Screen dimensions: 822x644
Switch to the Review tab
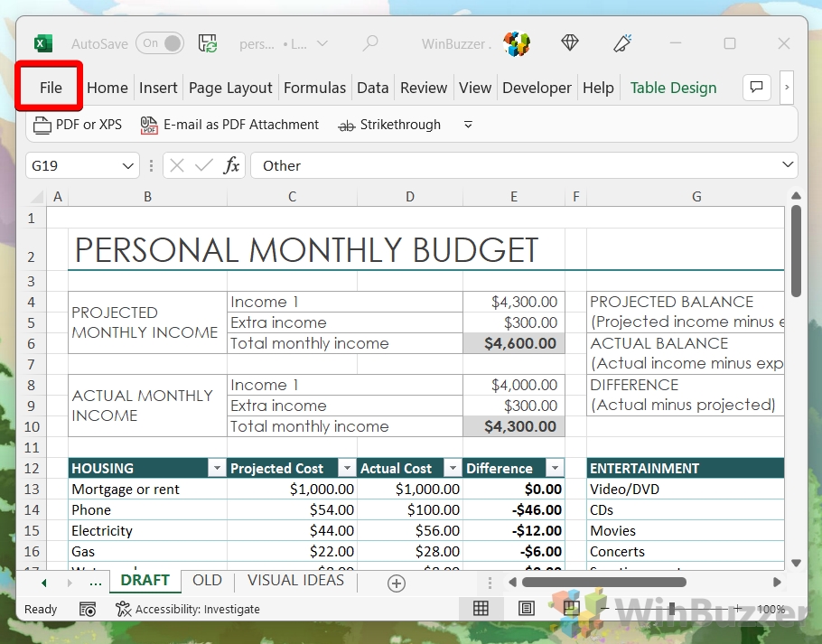point(424,88)
